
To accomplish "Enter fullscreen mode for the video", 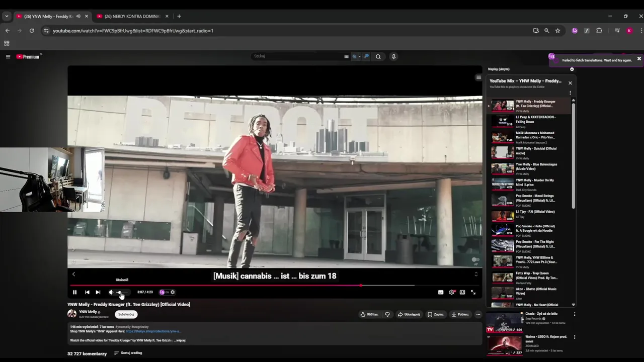I will point(473,292).
